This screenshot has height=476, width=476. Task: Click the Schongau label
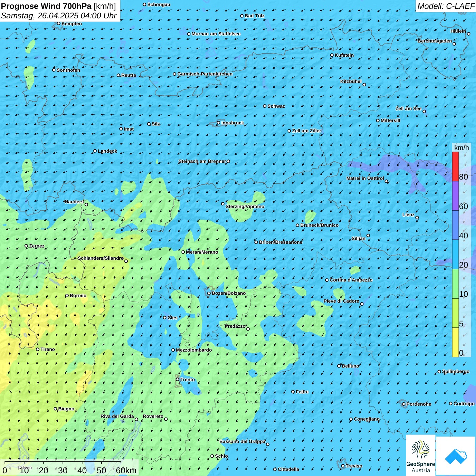[x=159, y=4]
